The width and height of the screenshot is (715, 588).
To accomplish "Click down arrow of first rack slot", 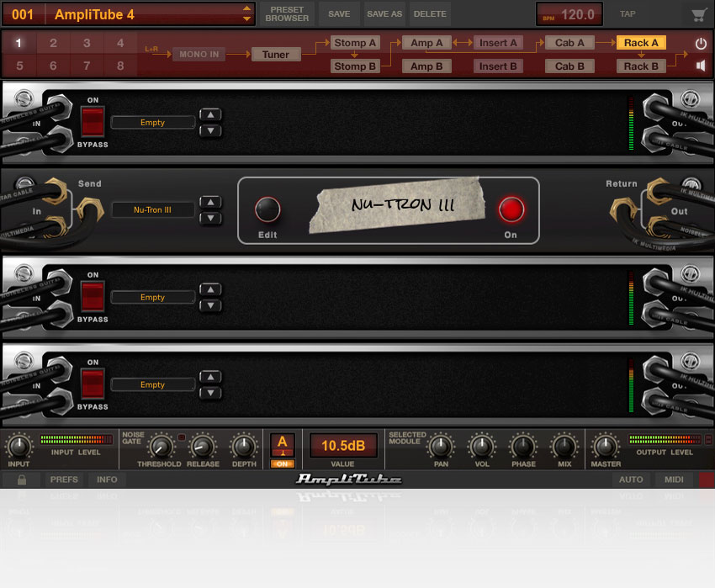I will click(x=210, y=130).
